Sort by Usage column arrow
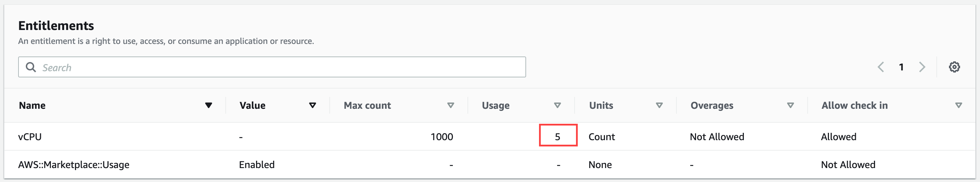980x182 pixels. coord(557,105)
